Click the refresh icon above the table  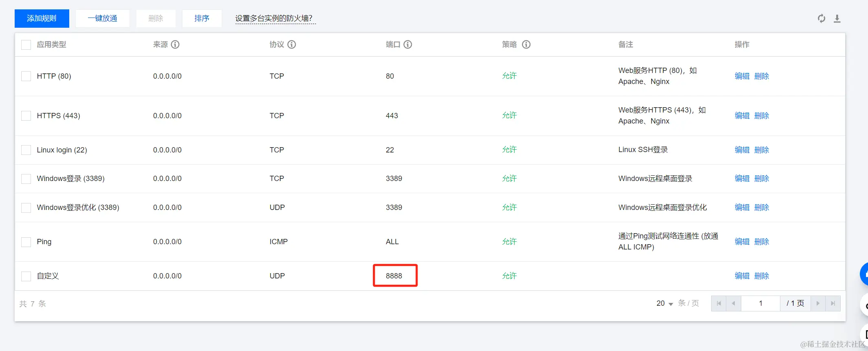(822, 18)
